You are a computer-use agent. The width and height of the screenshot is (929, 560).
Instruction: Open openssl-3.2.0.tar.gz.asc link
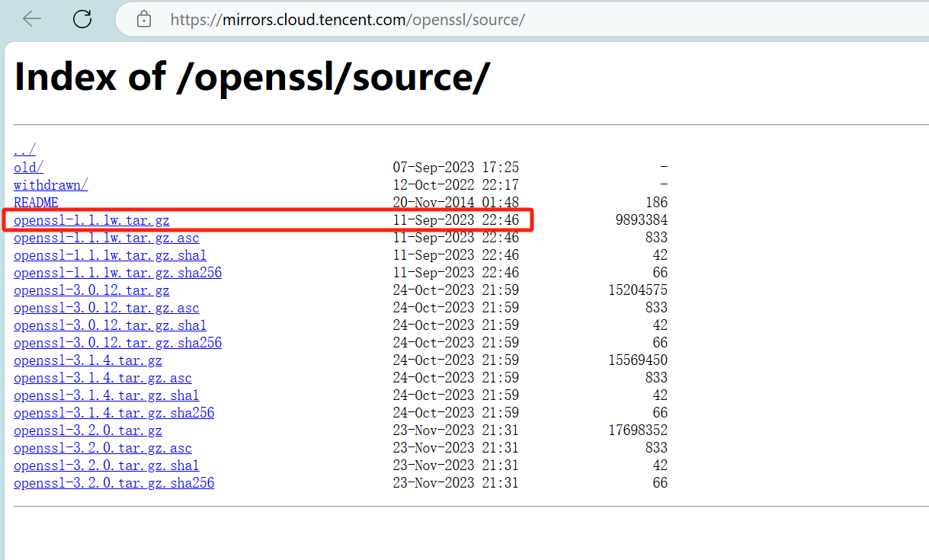(x=103, y=448)
